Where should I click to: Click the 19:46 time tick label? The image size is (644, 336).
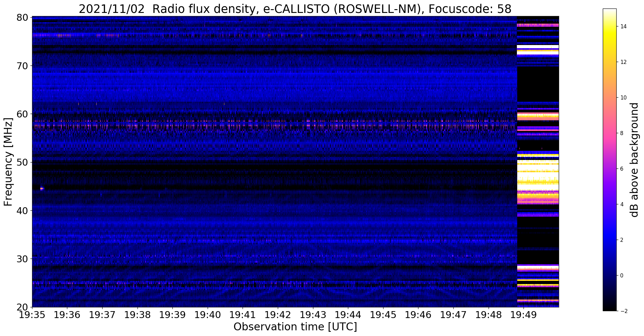[x=418, y=315]
